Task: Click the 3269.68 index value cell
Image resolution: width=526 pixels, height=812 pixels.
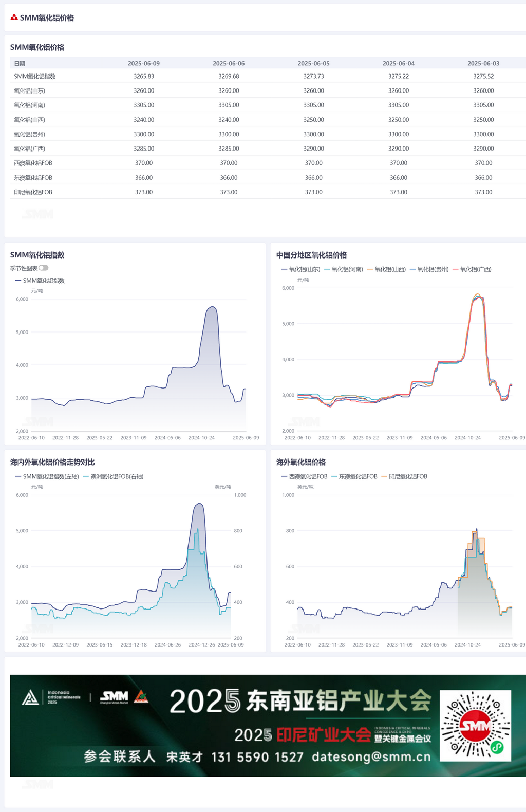Action: point(229,76)
